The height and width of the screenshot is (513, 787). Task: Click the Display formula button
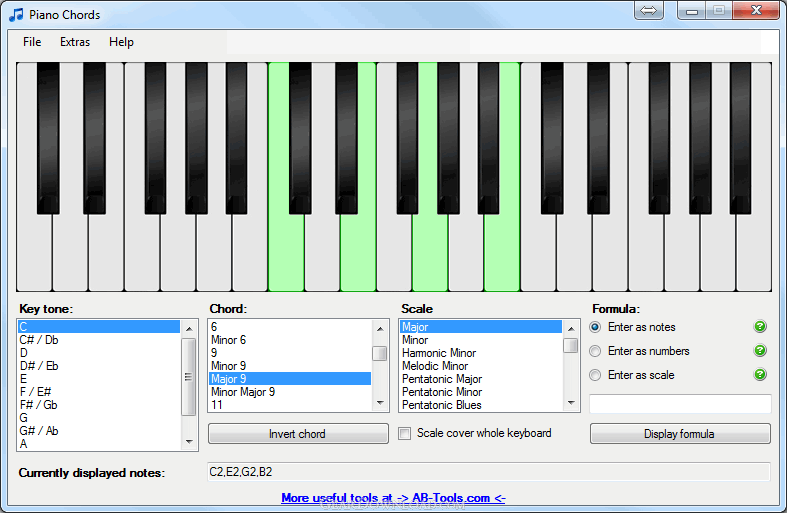click(680, 434)
